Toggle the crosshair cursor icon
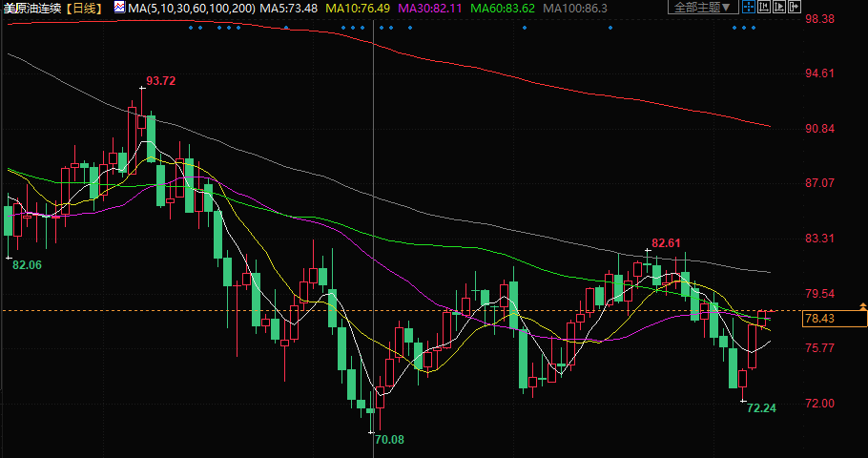This screenshot has width=868, height=458. tap(749, 8)
